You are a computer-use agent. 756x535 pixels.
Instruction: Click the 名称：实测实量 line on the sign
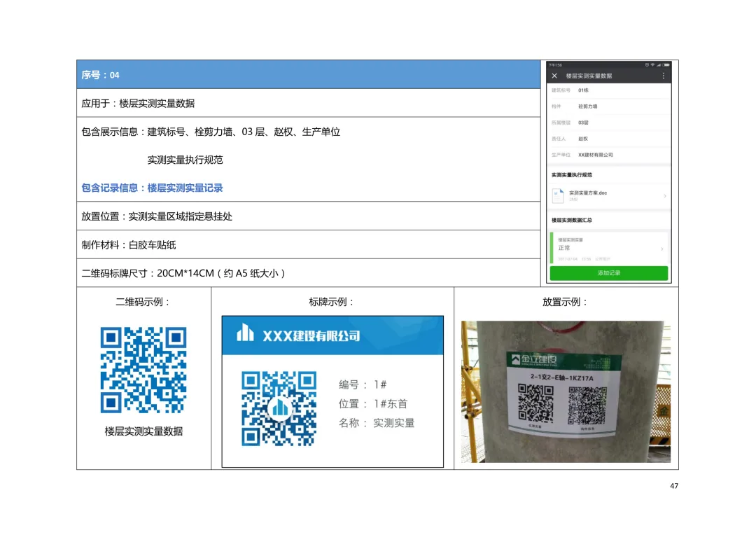pos(377,423)
